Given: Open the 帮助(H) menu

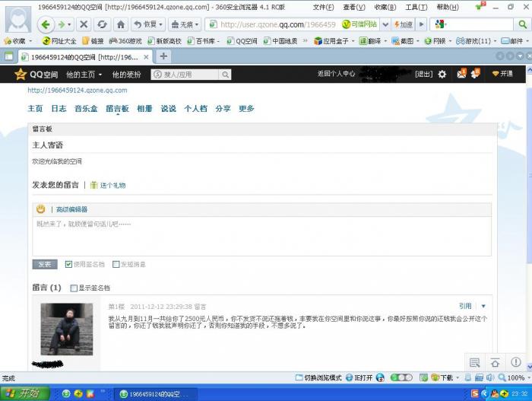Looking at the screenshot, I should [448, 7].
